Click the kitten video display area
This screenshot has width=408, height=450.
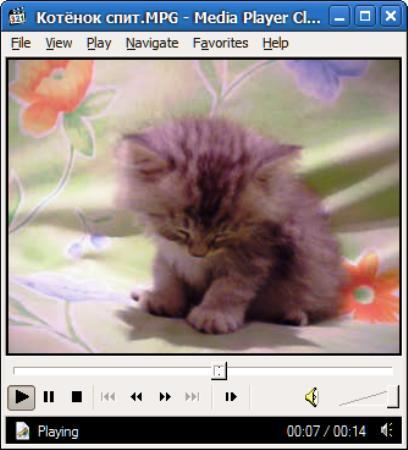pos(204,206)
